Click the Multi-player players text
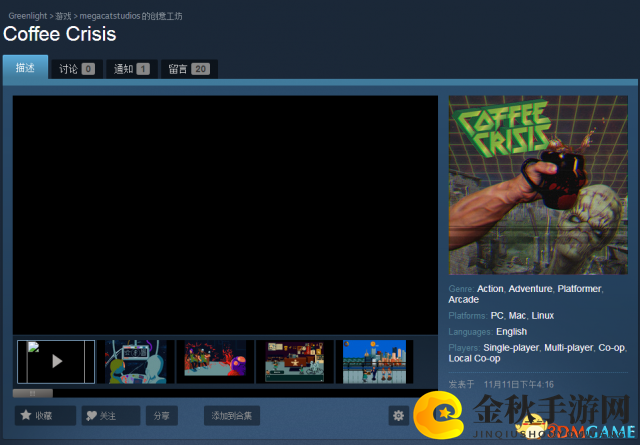The image size is (640, 445). click(x=568, y=348)
